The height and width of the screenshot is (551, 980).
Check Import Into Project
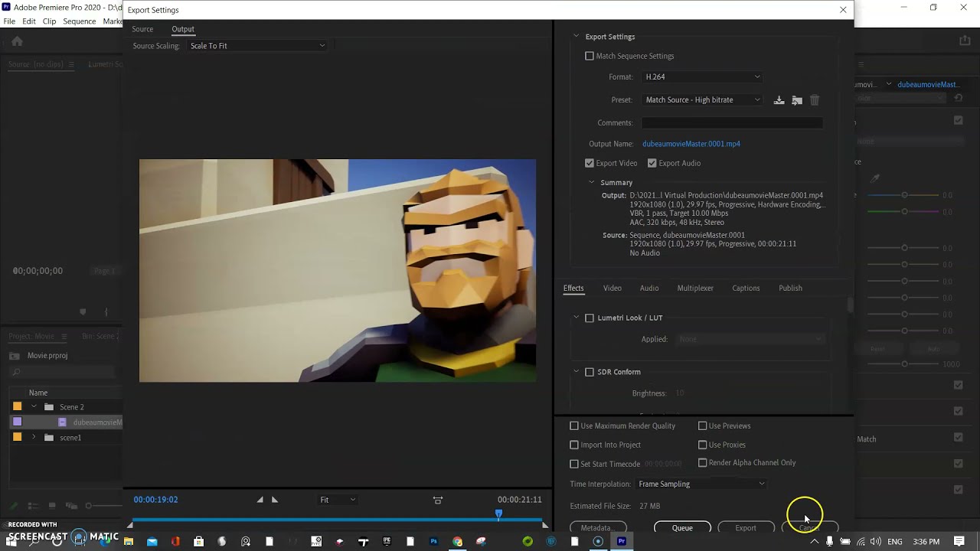(x=574, y=445)
